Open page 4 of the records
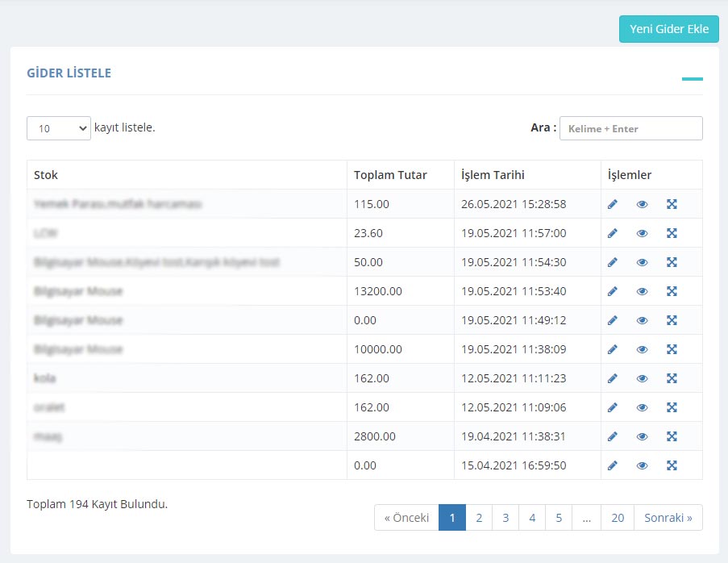The image size is (728, 563). (x=532, y=518)
